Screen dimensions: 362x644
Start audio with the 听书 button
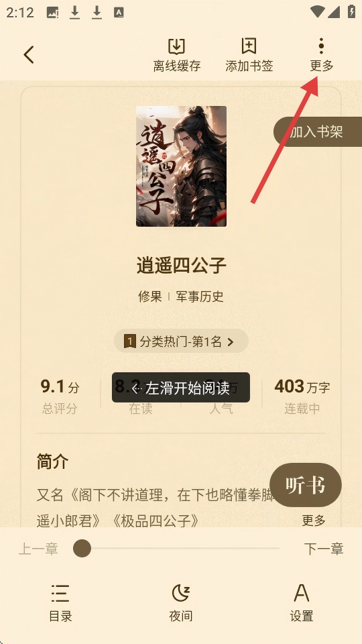pyautogui.click(x=306, y=485)
